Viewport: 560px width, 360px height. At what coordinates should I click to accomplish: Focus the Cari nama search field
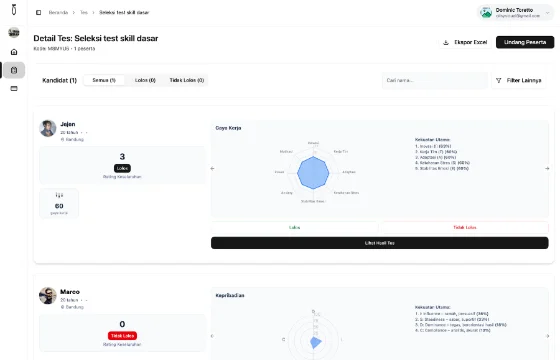pyautogui.click(x=435, y=80)
